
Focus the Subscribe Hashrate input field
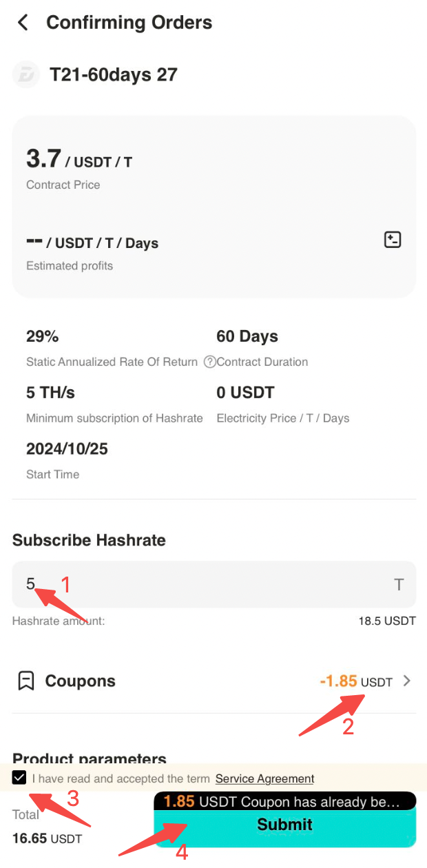click(213, 584)
